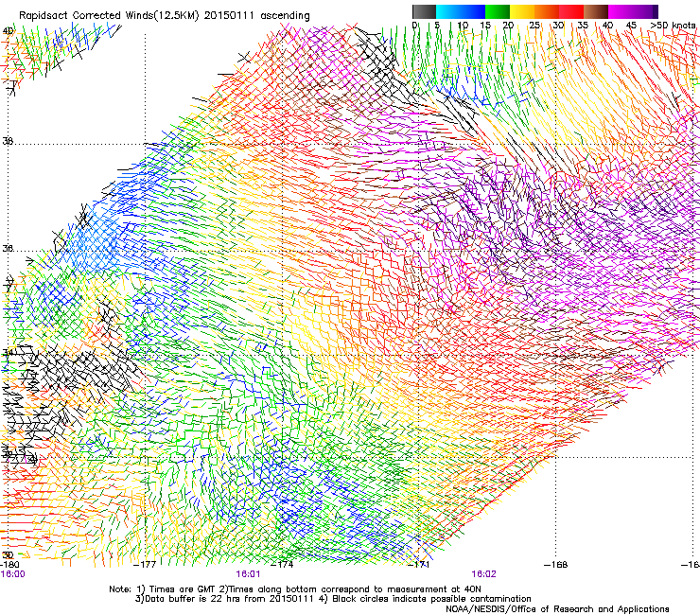The width and height of the screenshot is (700, 615).
Task: Click legend tick label 25
Action: 534,26
